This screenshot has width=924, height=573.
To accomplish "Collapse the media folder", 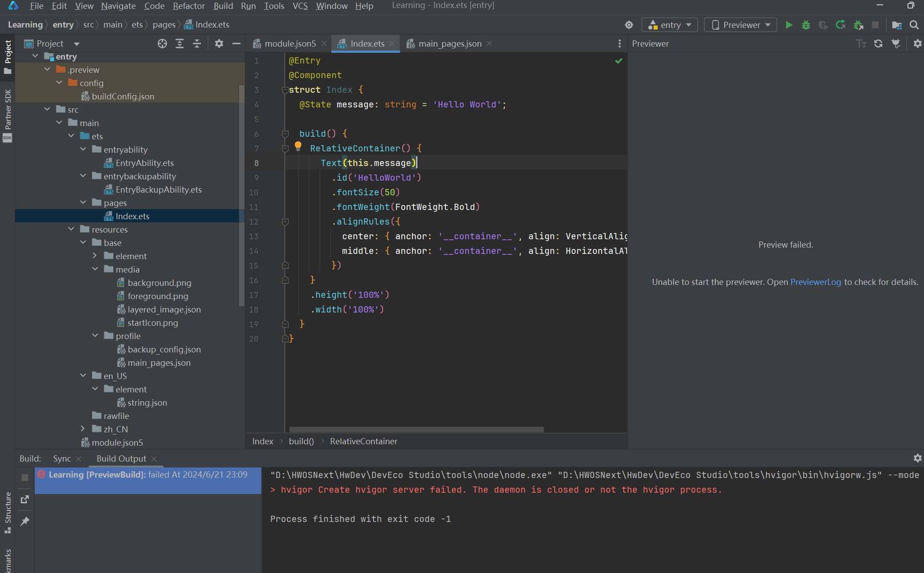I will (x=95, y=269).
